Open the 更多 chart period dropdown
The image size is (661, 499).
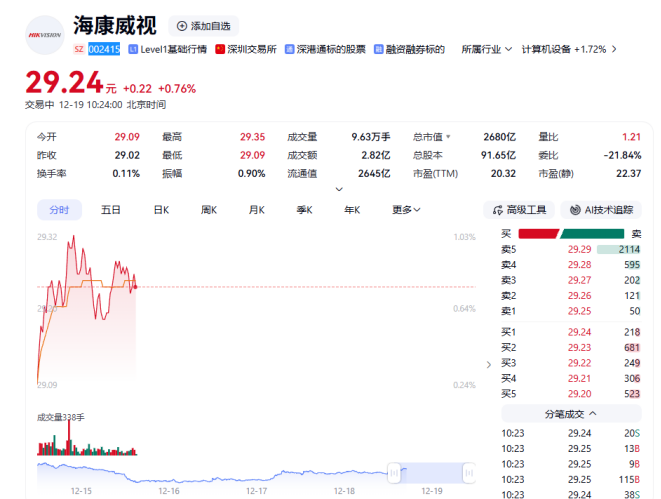coord(406,210)
